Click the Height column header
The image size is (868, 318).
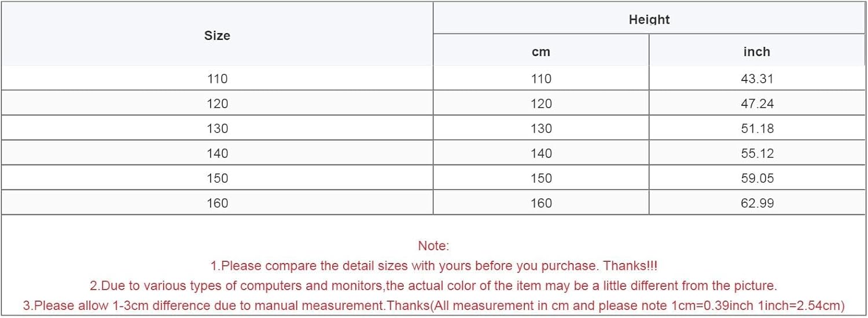pyautogui.click(x=649, y=20)
